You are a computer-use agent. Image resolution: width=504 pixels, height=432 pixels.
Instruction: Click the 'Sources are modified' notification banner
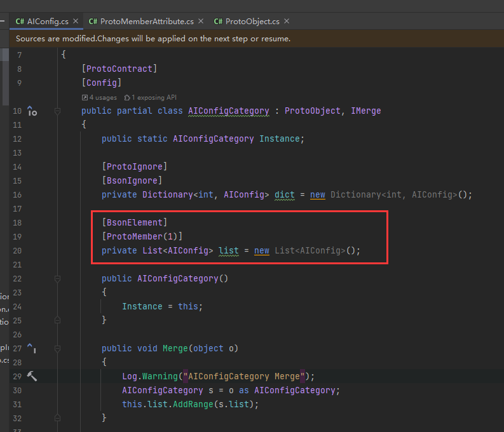(257, 39)
